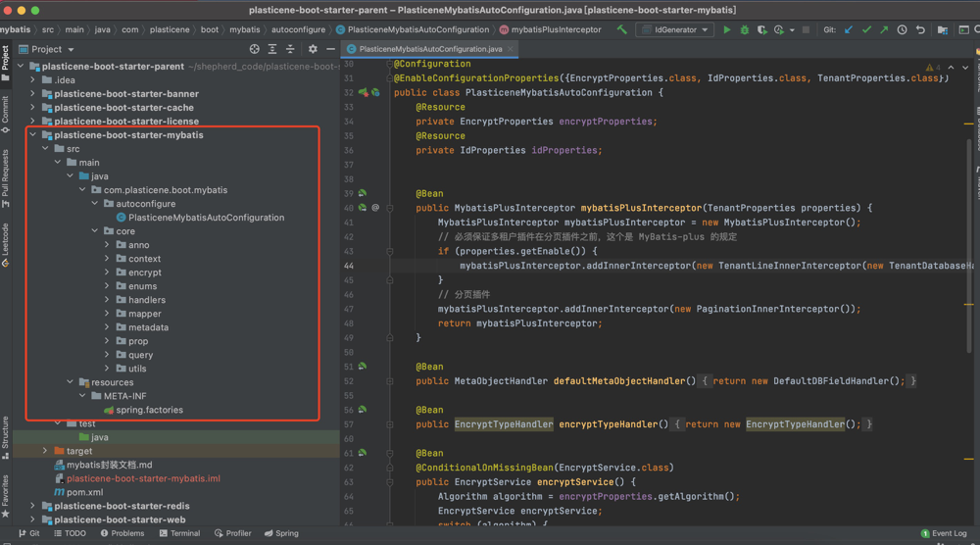This screenshot has width=980, height=545.
Task: Expand the .idea folder
Action: (32, 79)
